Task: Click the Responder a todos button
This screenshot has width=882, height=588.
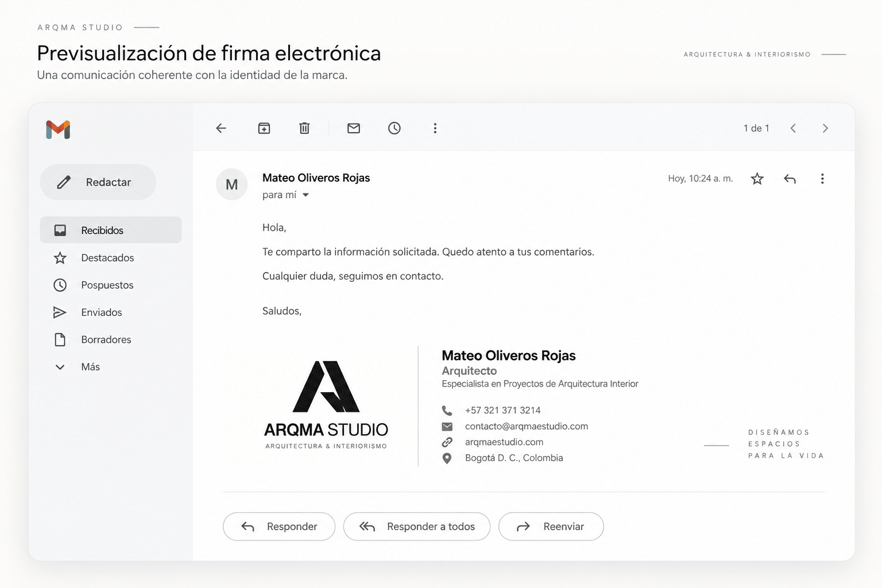Action: [417, 527]
